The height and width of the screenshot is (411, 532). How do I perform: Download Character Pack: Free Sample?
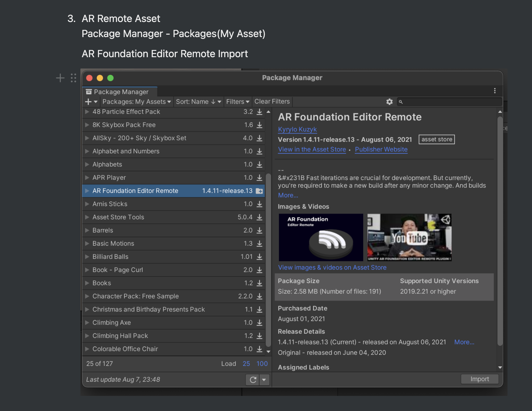259,297
